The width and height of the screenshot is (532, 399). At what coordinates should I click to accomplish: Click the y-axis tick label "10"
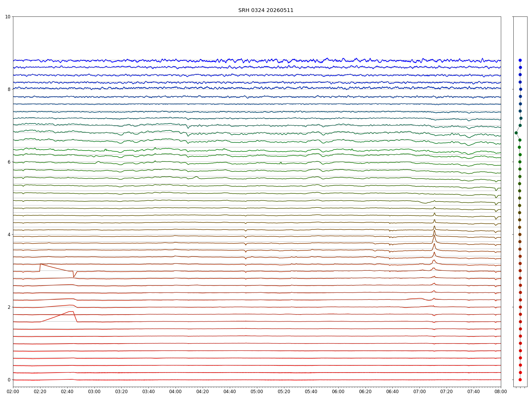point(8,17)
